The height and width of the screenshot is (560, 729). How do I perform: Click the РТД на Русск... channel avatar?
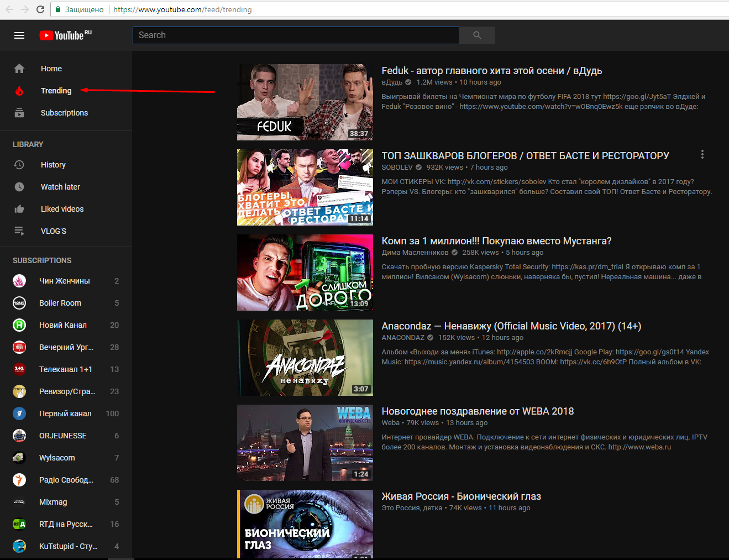pyautogui.click(x=19, y=524)
